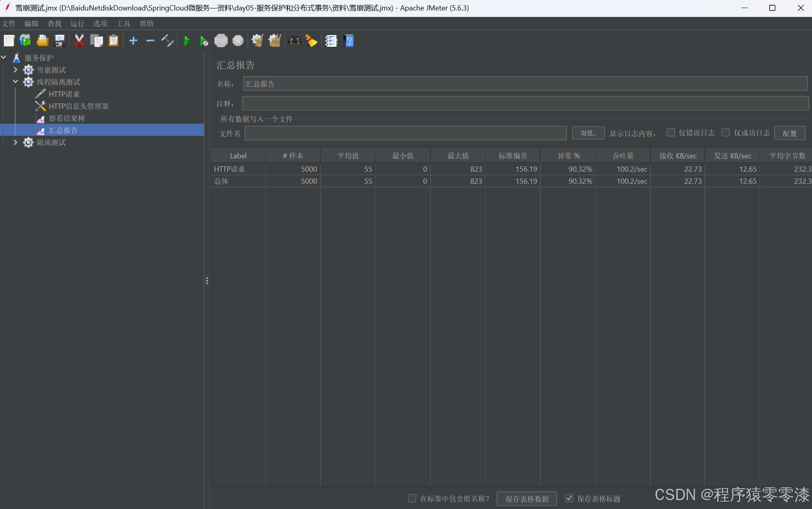The width and height of the screenshot is (812, 509).
Task: Click the # 样本 column header
Action: 293,156
